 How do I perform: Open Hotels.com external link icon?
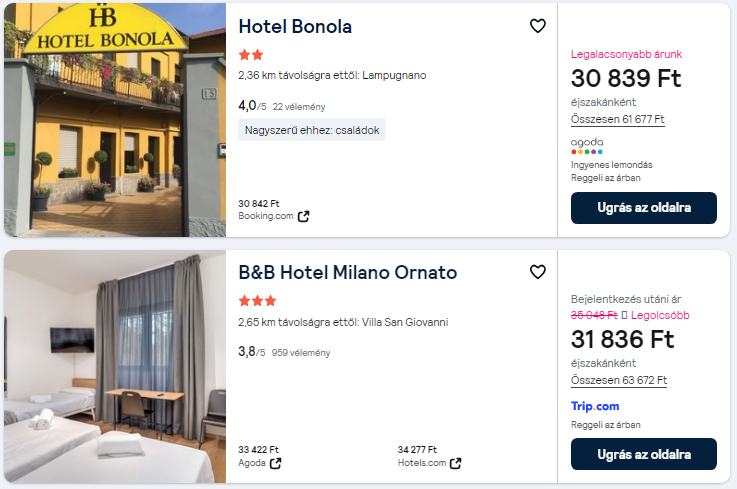(456, 463)
